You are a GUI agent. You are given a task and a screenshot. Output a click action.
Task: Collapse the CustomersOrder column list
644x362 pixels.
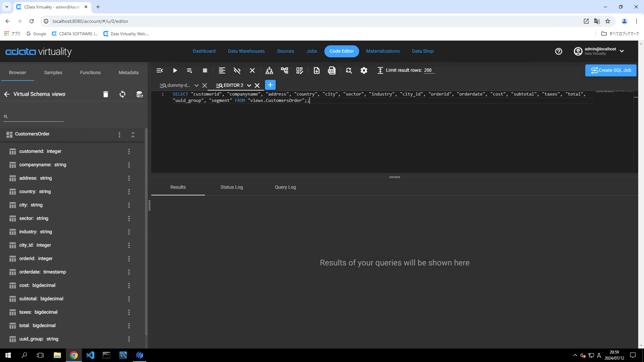(x=133, y=134)
